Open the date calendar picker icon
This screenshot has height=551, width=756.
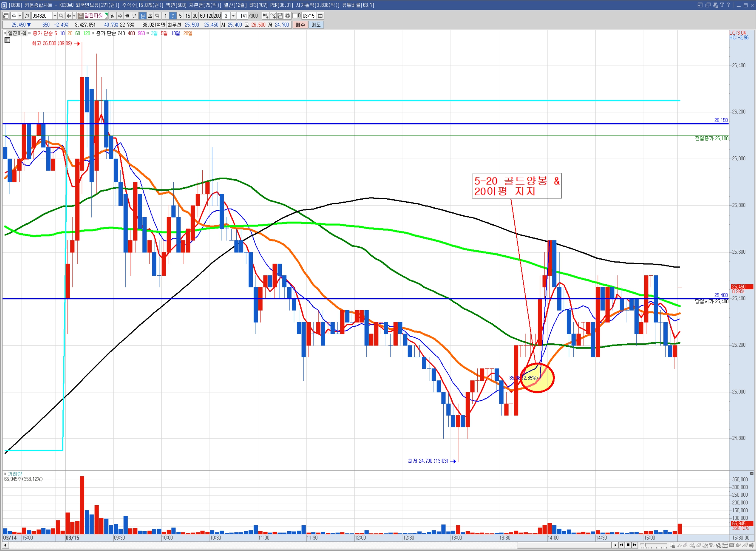coord(320,16)
